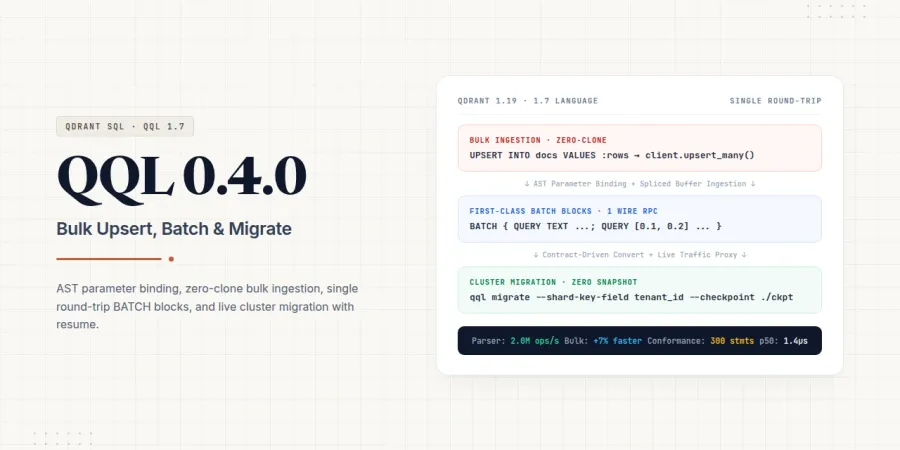Click the paragraph beginning AST parameter binding
Image resolution: width=900 pixels, height=450 pixels.
[207, 307]
